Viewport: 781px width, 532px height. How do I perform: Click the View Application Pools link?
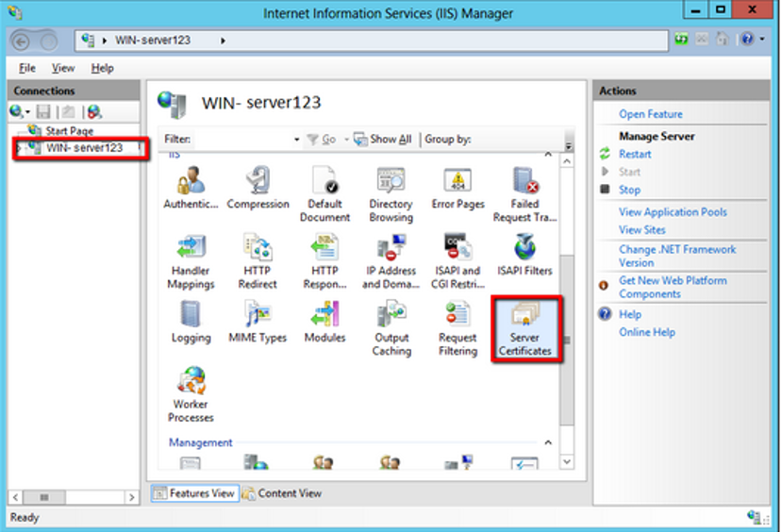[673, 212]
